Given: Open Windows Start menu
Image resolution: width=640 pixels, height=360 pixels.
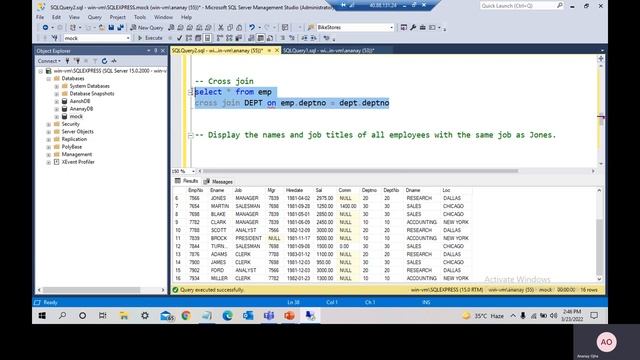Looking at the screenshot, I should (42, 316).
